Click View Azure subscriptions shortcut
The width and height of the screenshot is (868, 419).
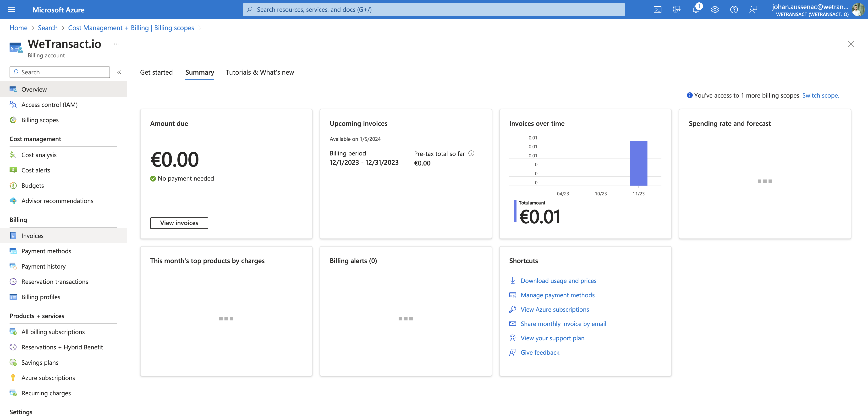click(x=555, y=309)
